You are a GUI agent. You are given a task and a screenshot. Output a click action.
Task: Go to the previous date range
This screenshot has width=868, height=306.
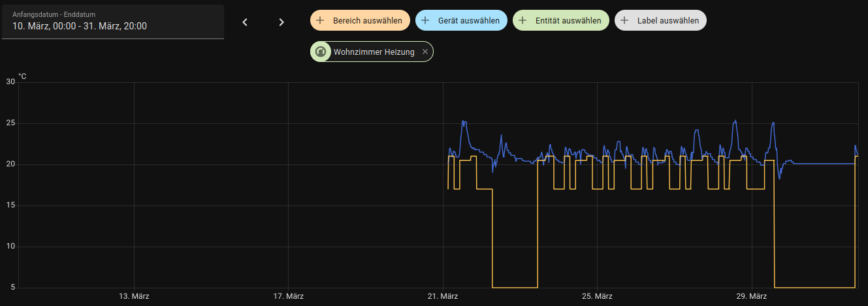[x=245, y=22]
